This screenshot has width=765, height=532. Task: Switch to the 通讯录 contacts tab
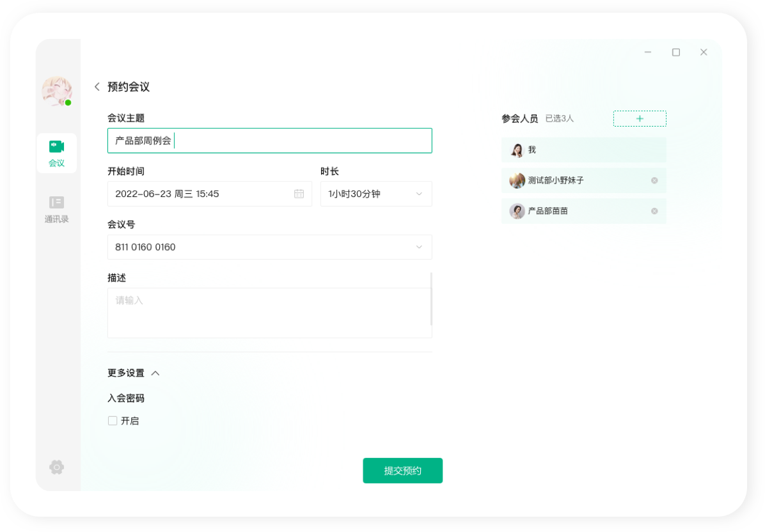point(57,209)
